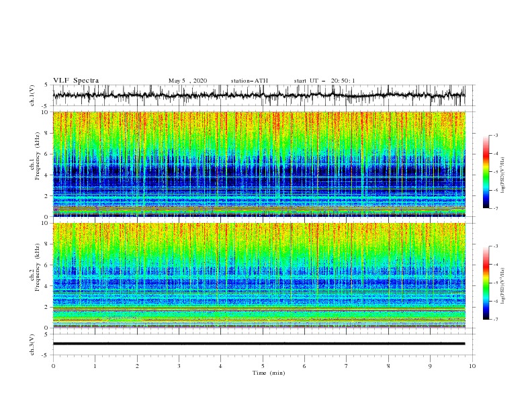Image resolution: width=532 pixels, height=411 pixels.
Task: Click the ch.1 colorbar log(PSD) label
Action: click(x=502, y=175)
